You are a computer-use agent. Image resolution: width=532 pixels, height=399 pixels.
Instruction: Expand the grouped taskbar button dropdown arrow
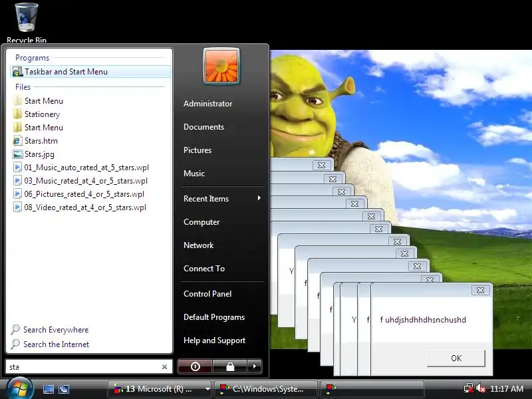[x=207, y=389]
